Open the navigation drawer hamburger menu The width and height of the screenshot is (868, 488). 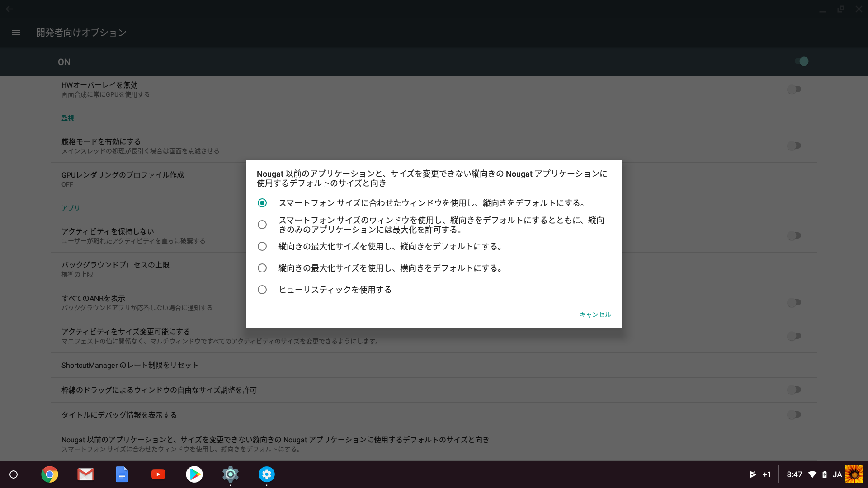16,32
